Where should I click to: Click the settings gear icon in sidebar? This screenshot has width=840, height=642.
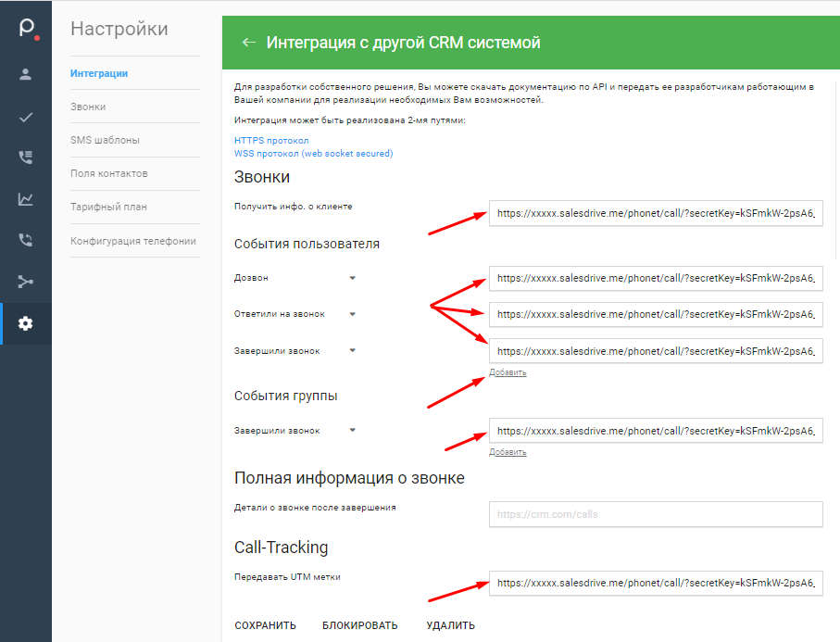click(x=26, y=323)
